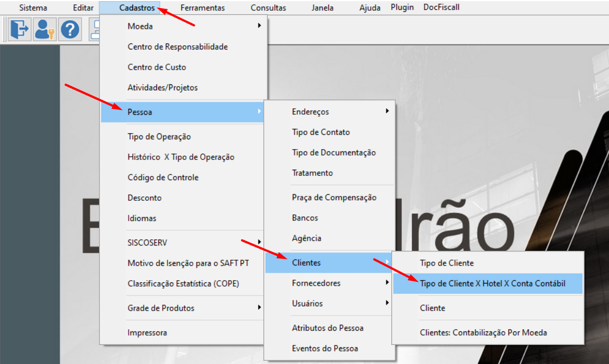Select Motivo de Isenção para o SAFT PT
Image resolution: width=609 pixels, height=364 pixels.
pos(182,263)
